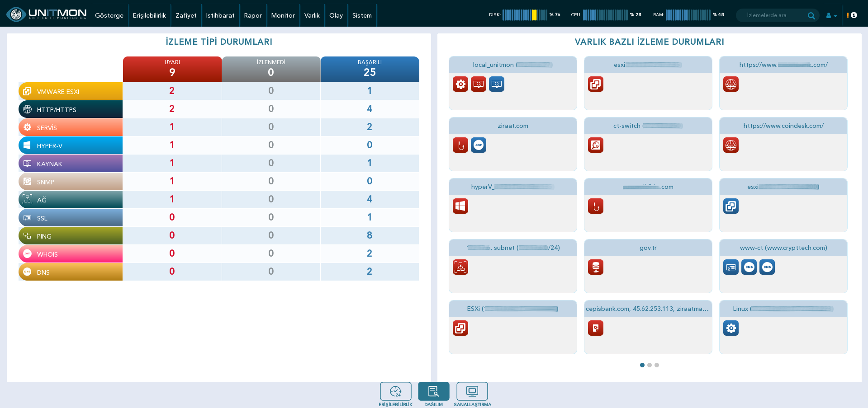This screenshot has width=868, height=408.
Task: Click the UNITMON logo
Action: point(47,14)
